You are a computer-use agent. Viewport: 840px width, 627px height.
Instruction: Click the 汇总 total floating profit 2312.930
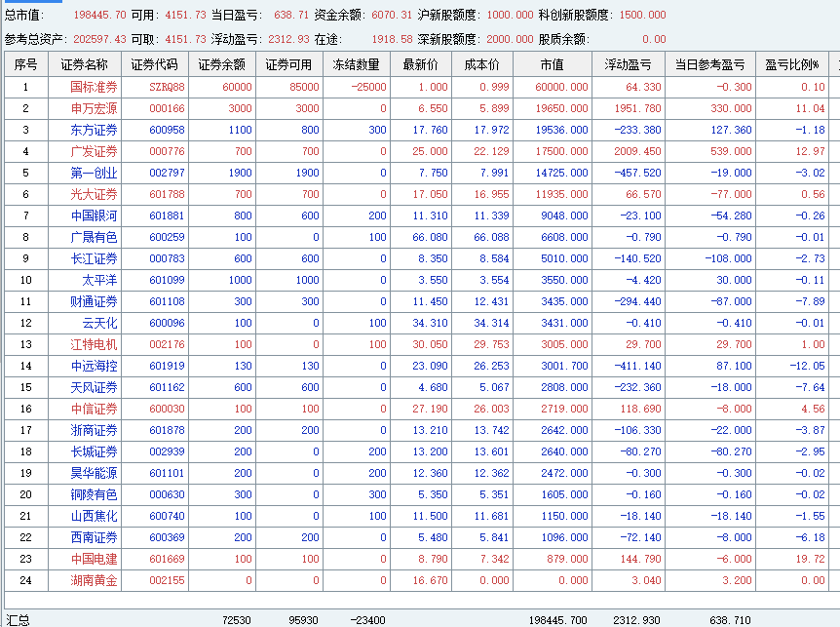click(x=637, y=620)
